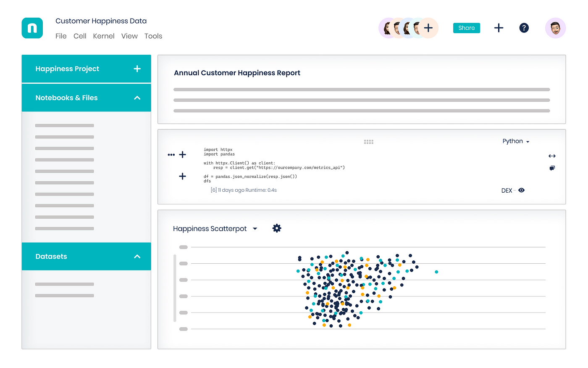Open scatterplot settings gear
Viewport: 588px width, 368px height.
point(277,228)
